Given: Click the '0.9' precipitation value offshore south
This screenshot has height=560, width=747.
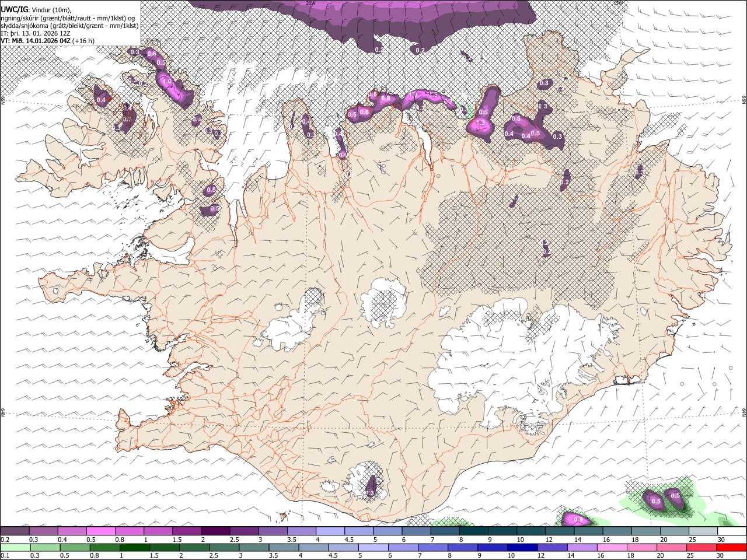Looking at the screenshot, I should coord(578,519).
